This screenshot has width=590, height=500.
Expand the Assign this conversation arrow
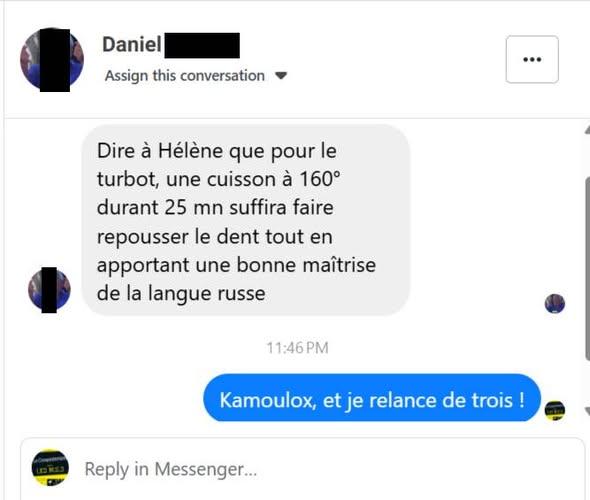(281, 76)
